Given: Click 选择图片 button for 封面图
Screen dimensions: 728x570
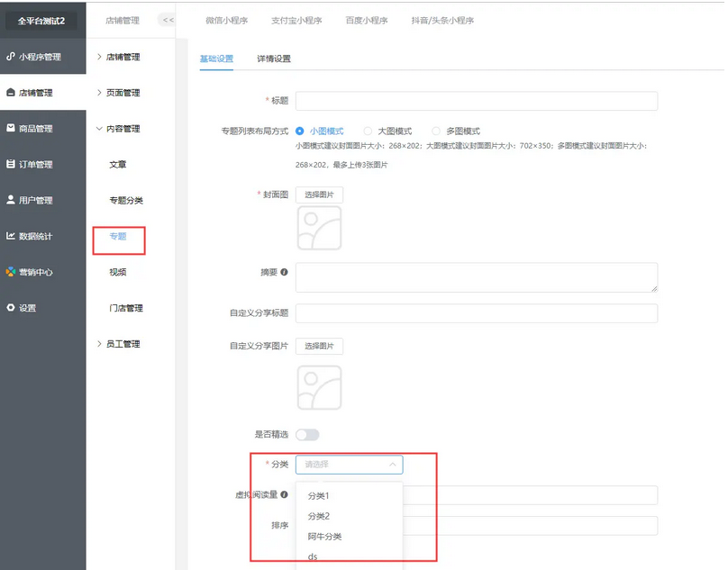Looking at the screenshot, I should click(x=320, y=195).
